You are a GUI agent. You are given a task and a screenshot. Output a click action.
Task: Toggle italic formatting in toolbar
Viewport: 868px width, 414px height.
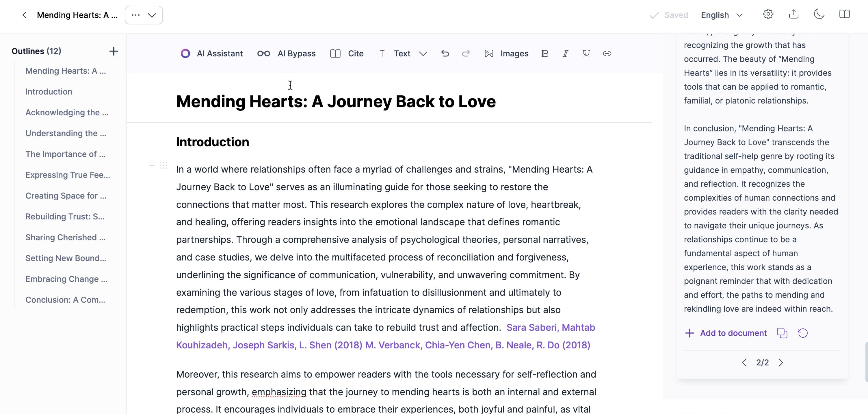(x=565, y=53)
